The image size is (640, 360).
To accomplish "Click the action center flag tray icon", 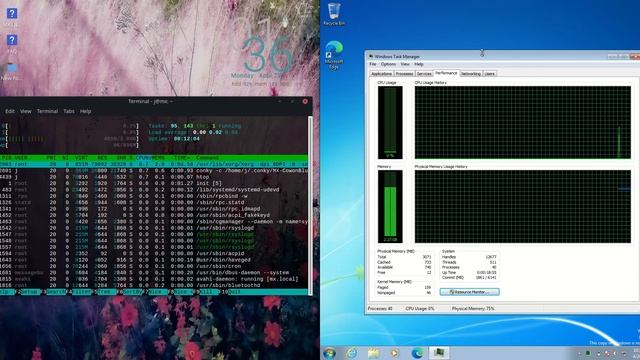I will click(607, 353).
